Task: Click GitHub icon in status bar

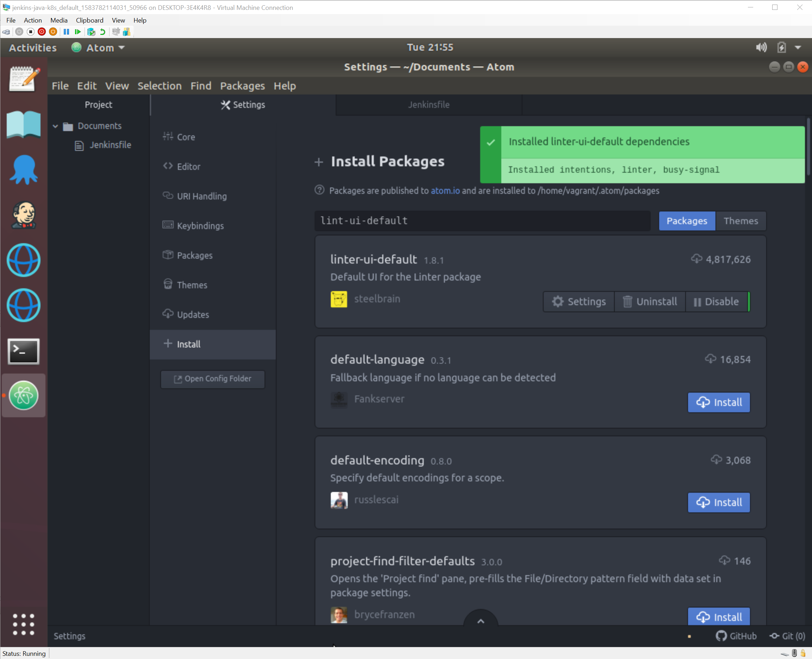Action: coord(736,636)
